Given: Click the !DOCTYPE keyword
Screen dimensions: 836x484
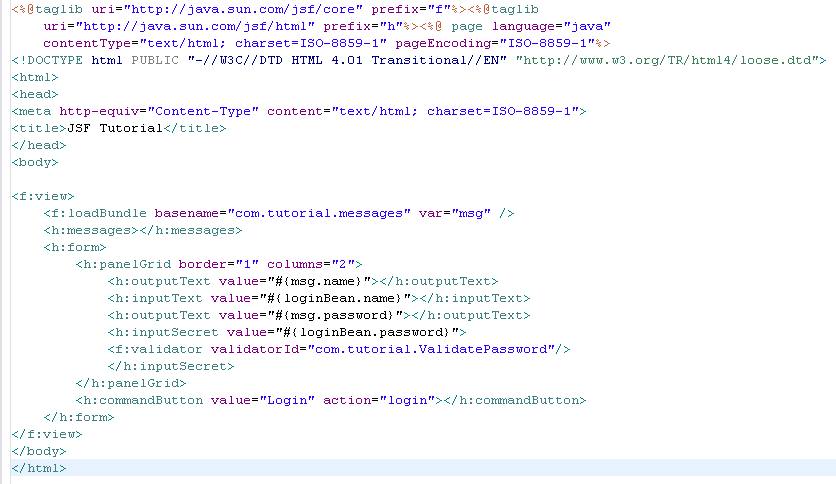Looking at the screenshot, I should (51, 61).
